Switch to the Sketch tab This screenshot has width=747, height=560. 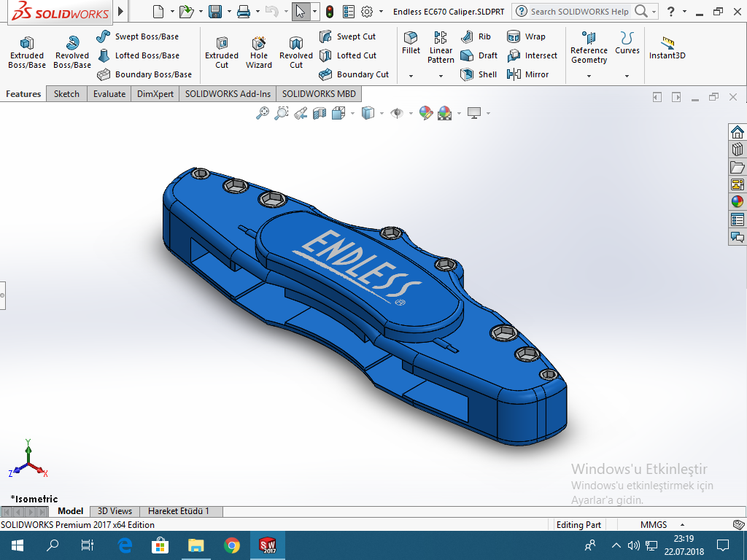[66, 94]
